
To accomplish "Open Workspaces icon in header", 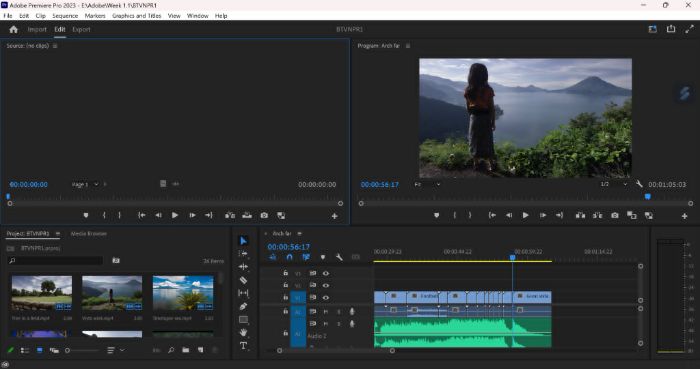I will tap(653, 29).
